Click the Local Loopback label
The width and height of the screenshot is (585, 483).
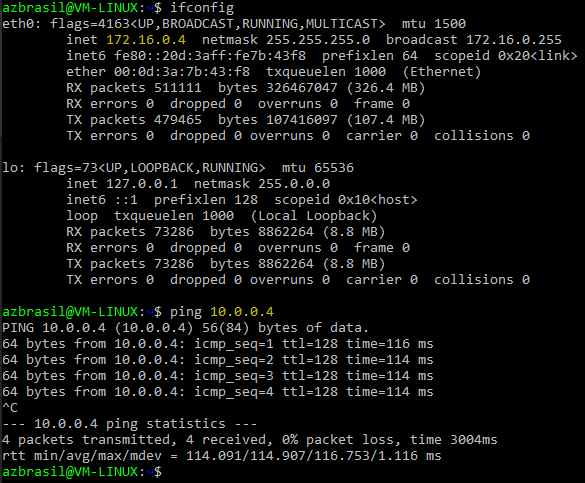pos(314,216)
